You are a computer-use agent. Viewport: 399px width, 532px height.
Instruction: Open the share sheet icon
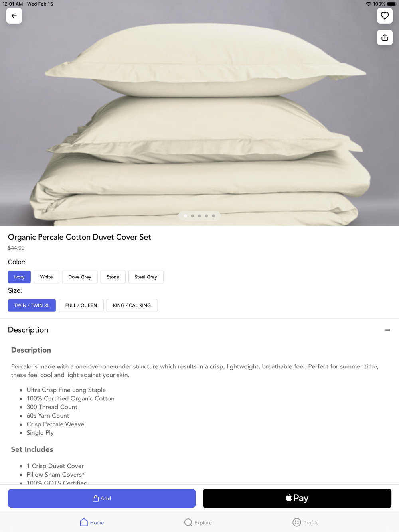point(385,37)
